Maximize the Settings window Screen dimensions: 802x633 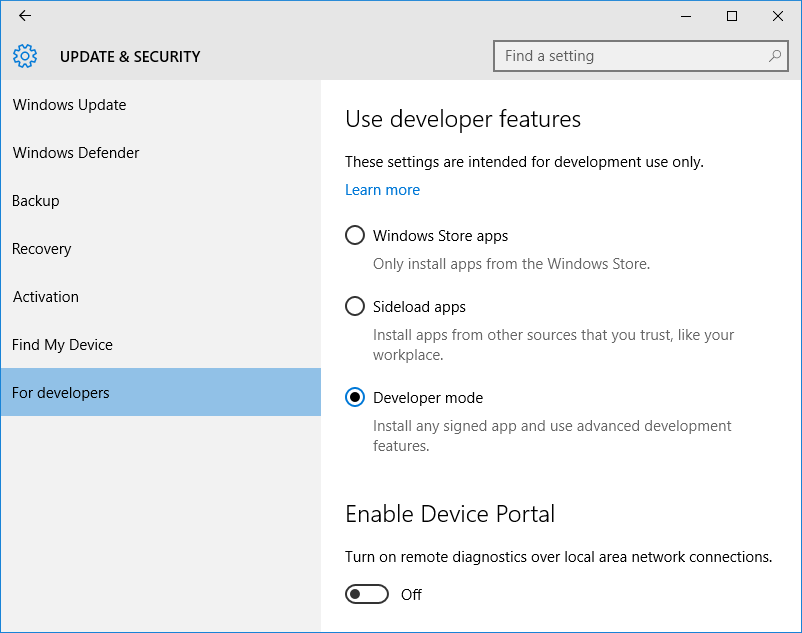(x=732, y=16)
